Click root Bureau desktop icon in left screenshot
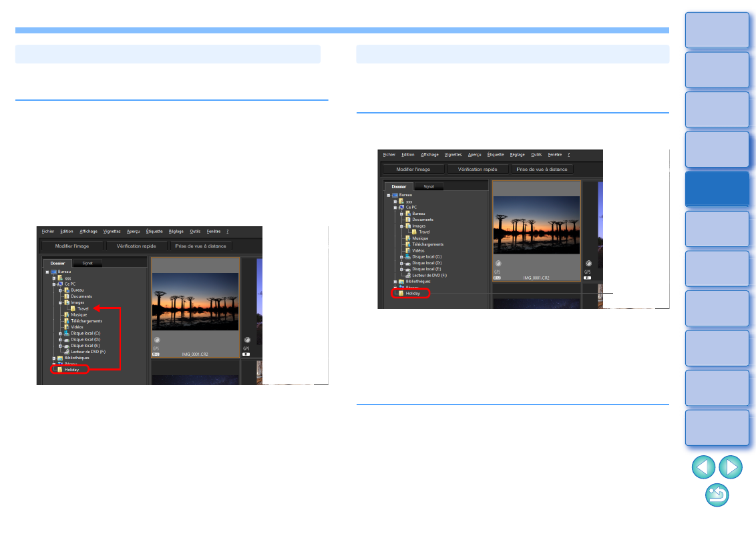756x534 pixels. 53,272
